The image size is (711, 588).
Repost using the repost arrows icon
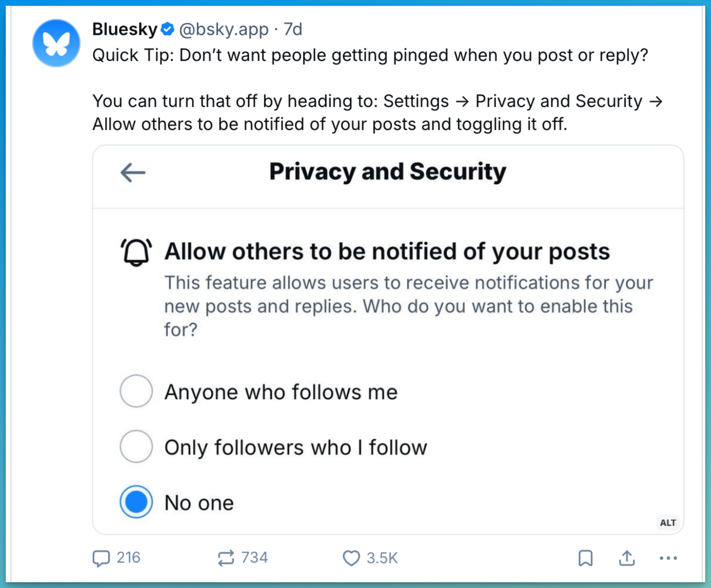(x=226, y=558)
